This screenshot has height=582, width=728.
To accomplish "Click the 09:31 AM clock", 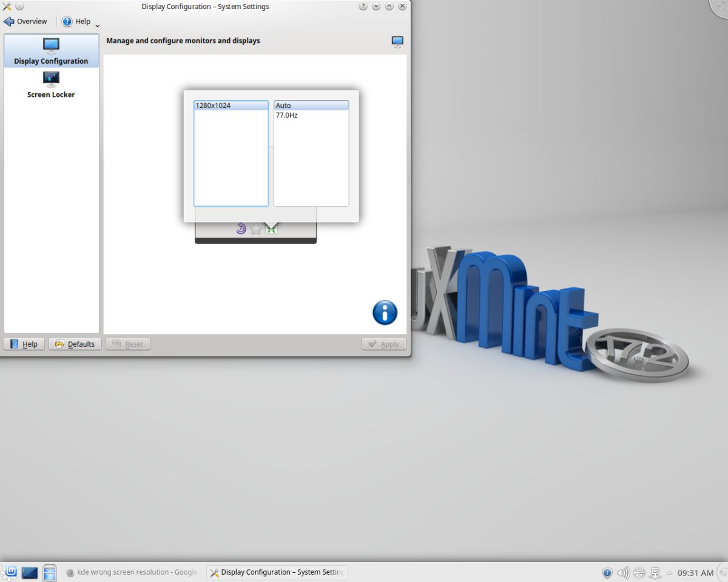I will point(696,572).
